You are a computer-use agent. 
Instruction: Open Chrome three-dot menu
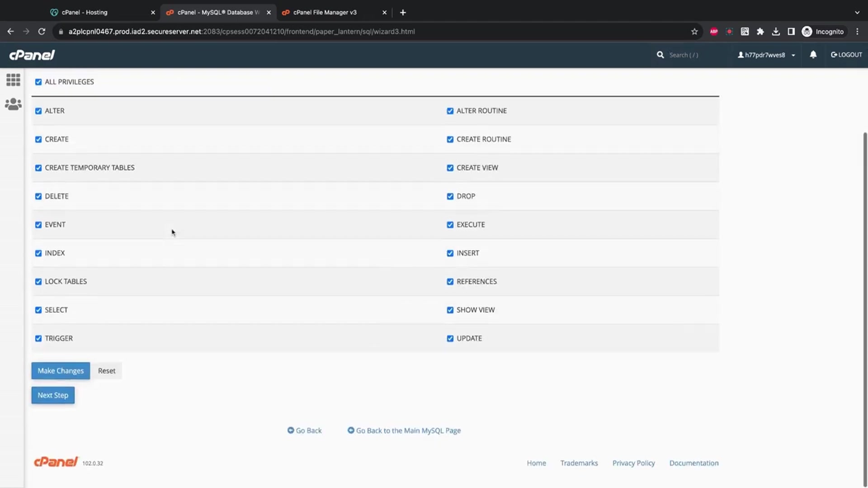[857, 32]
